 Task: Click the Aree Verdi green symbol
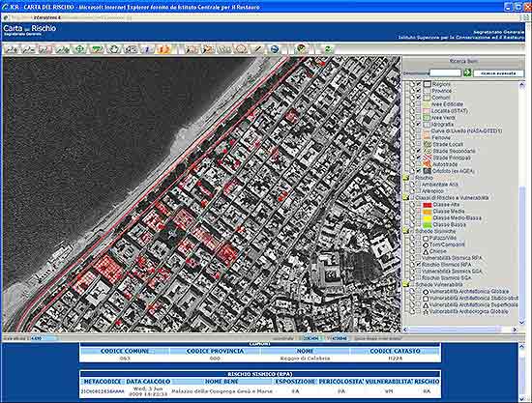(x=428, y=118)
